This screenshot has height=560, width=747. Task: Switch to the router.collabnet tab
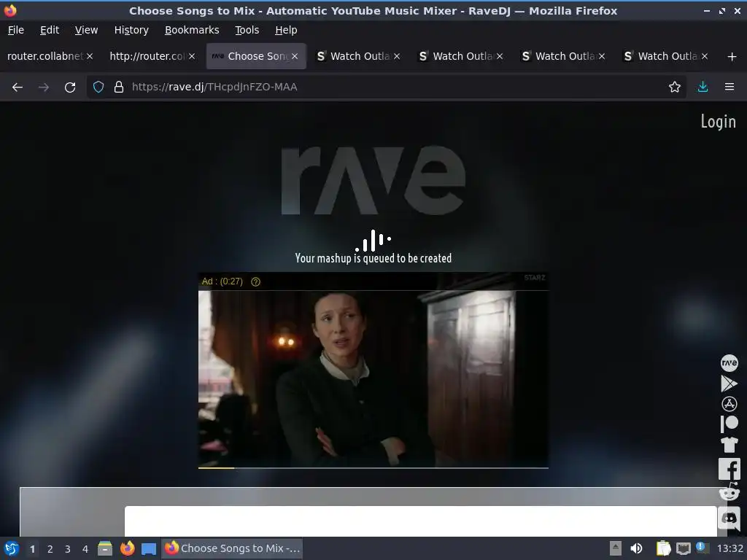45,57
